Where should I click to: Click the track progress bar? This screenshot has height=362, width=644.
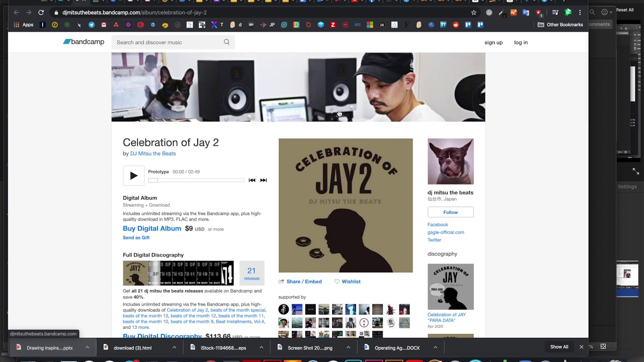pos(196,180)
